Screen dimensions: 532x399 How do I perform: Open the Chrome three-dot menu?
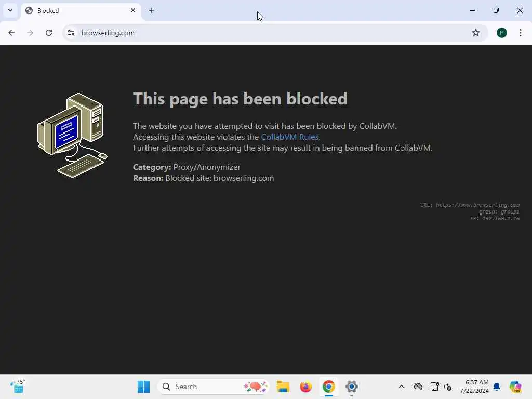click(x=521, y=33)
